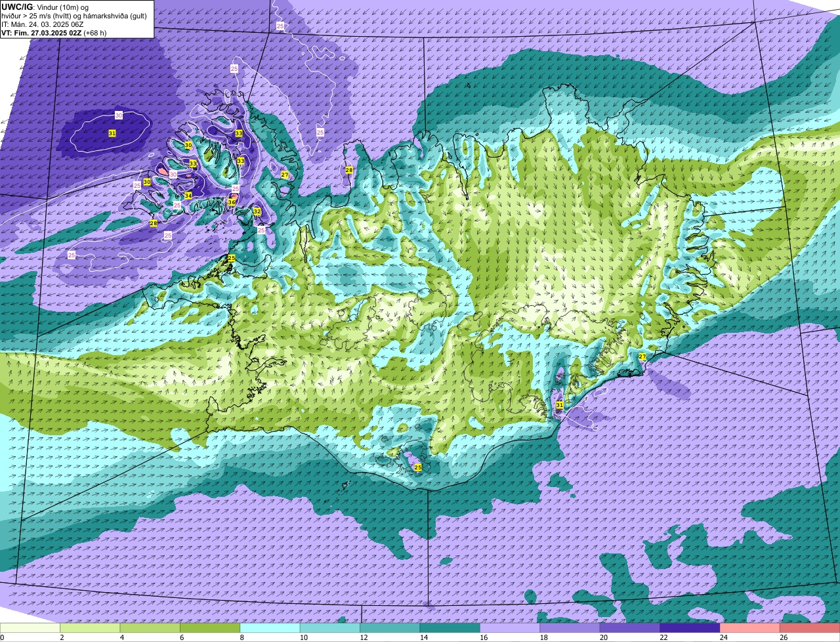Click yellow 31 label inside the offshore dark purple oval

coord(112,133)
